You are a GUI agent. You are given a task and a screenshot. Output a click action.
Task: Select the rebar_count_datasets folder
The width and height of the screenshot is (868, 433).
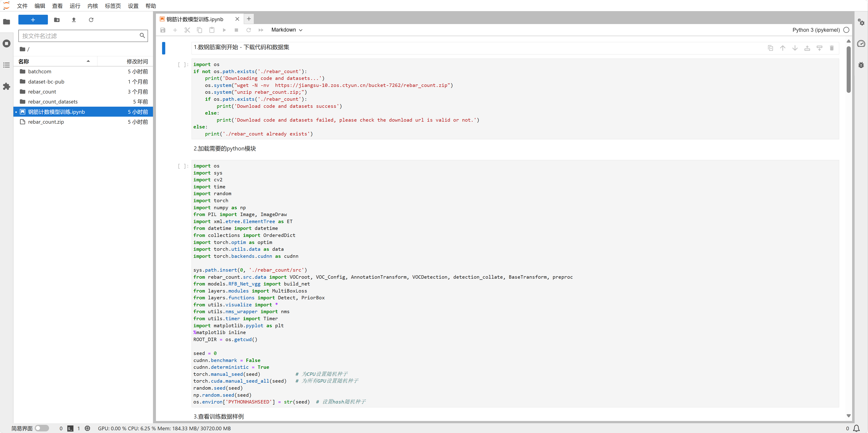click(83, 102)
